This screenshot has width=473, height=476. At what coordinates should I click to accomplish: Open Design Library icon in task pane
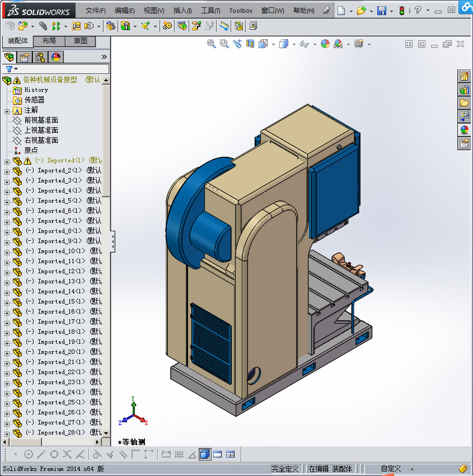click(x=464, y=90)
